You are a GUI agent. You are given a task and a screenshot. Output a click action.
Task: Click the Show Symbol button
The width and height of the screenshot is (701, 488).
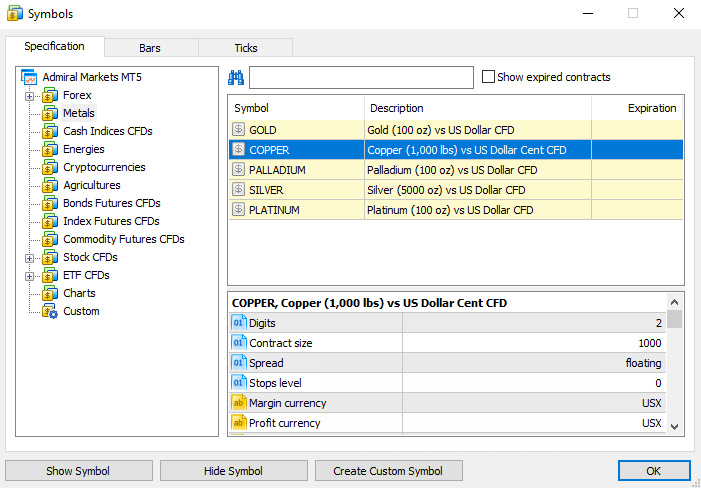coord(79,471)
